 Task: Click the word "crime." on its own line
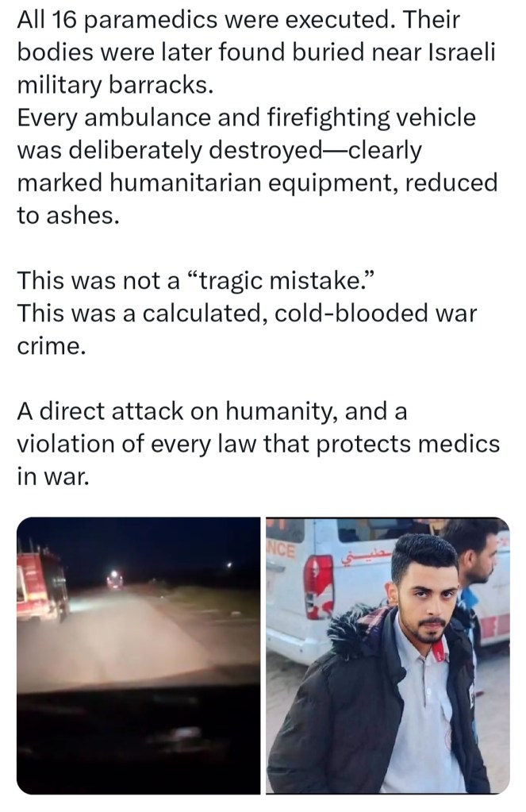coord(52,347)
